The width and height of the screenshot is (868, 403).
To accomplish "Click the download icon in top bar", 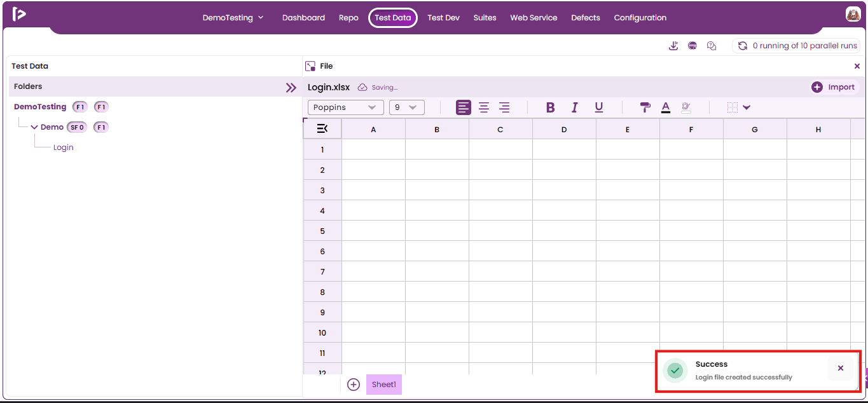I will pos(673,46).
